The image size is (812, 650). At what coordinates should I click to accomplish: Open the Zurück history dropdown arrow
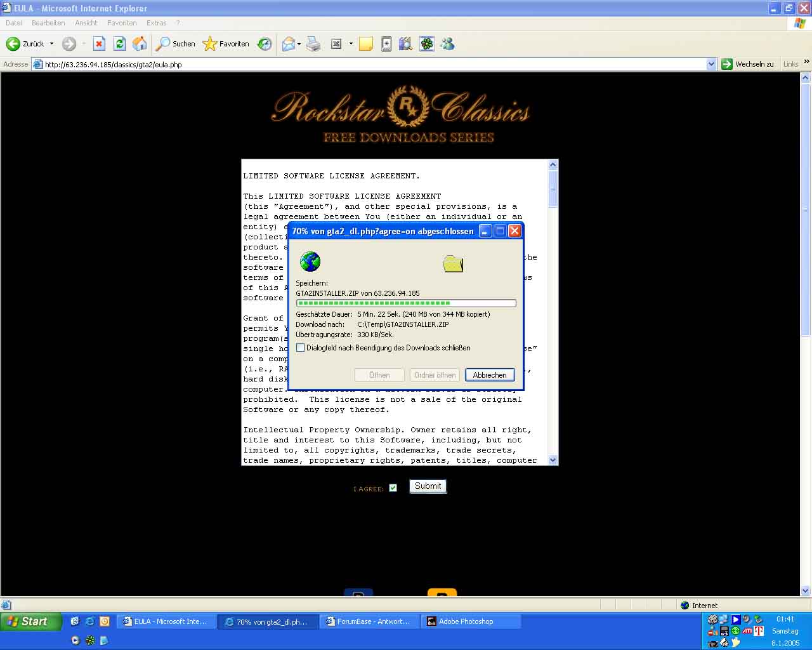coord(52,44)
